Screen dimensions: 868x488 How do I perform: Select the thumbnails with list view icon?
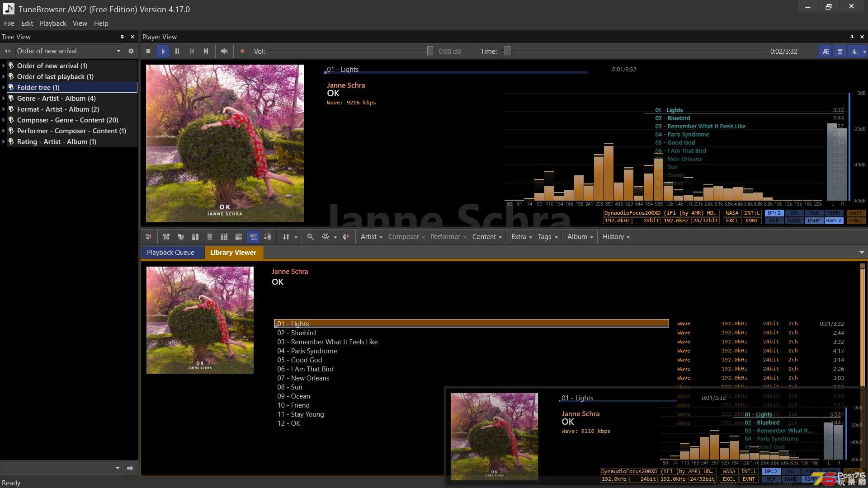click(239, 237)
